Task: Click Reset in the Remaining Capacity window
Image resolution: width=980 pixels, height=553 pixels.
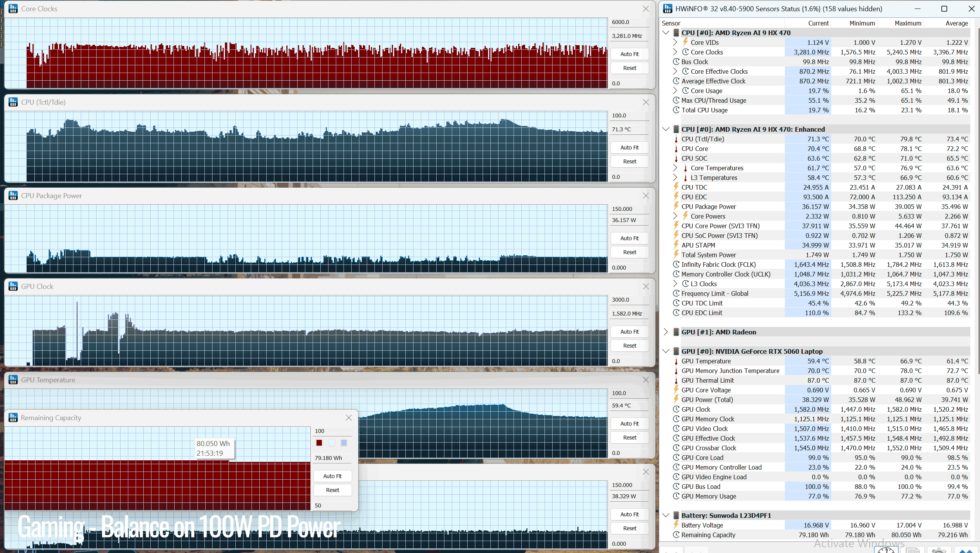Action: tap(332, 490)
